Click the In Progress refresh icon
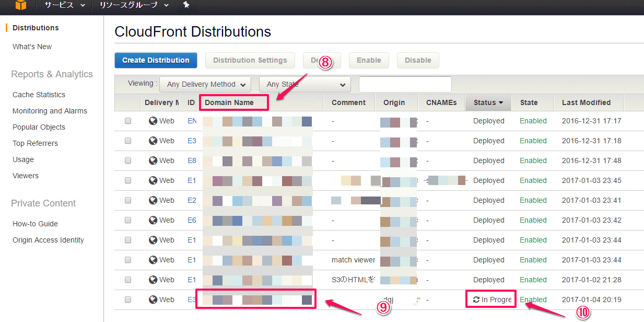This screenshot has width=644, height=322. pyautogui.click(x=476, y=300)
